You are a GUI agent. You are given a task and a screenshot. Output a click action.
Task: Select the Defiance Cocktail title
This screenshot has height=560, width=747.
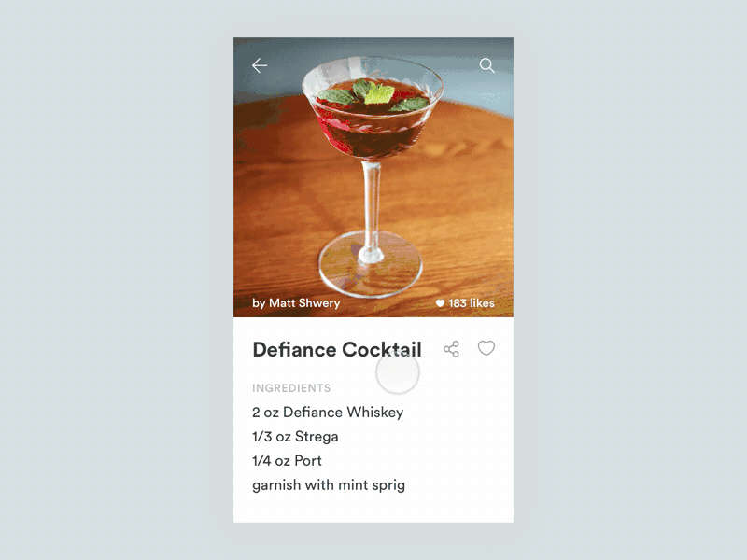337,349
